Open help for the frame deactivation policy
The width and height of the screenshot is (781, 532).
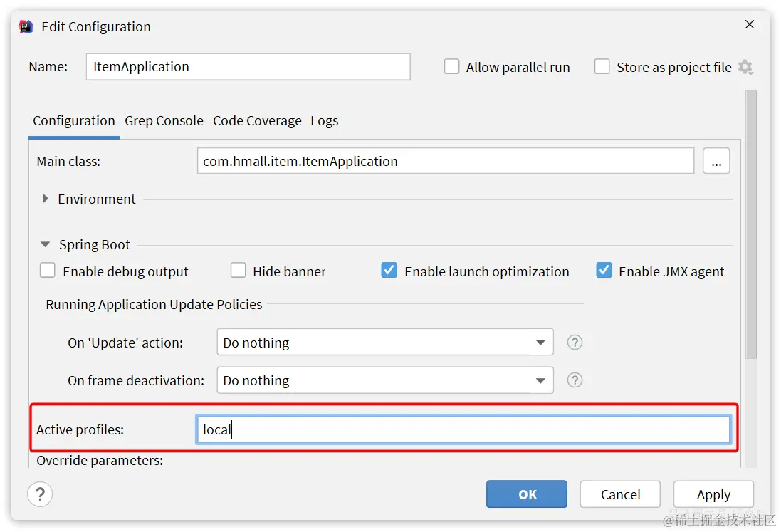(575, 380)
